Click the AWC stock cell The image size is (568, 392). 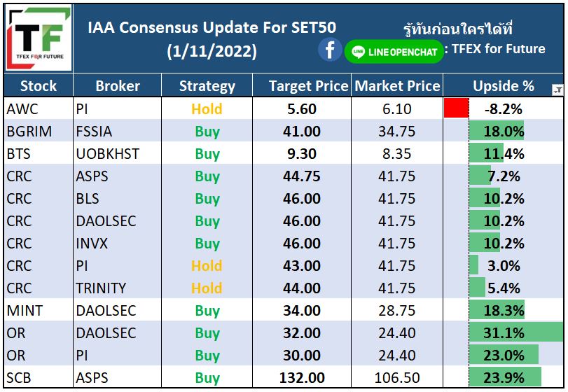(x=39, y=108)
